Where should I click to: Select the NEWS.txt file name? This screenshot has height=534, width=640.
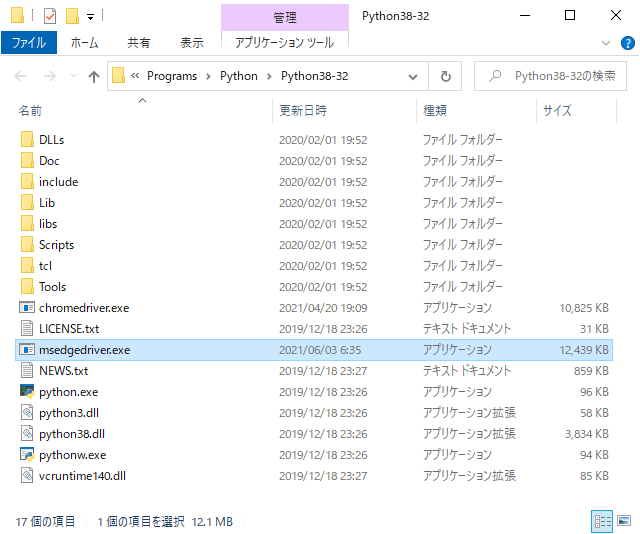63,371
